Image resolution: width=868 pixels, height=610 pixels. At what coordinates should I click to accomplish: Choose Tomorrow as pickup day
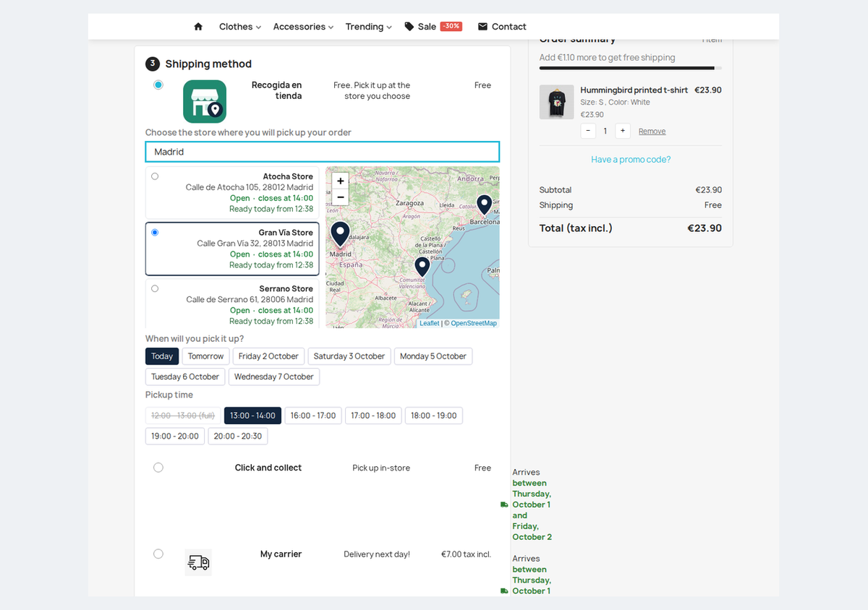[206, 356]
